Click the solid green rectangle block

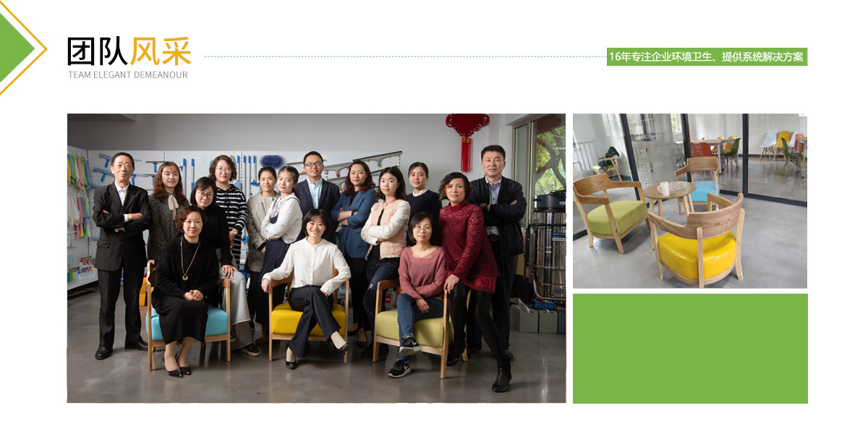point(690,348)
